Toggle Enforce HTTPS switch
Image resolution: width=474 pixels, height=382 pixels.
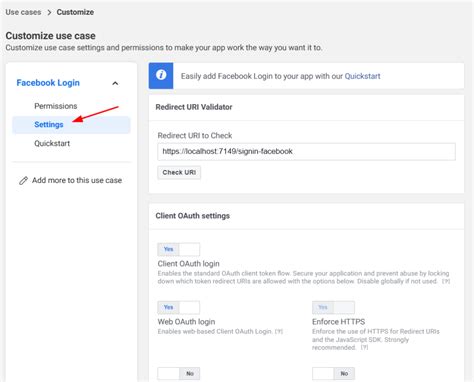333,307
